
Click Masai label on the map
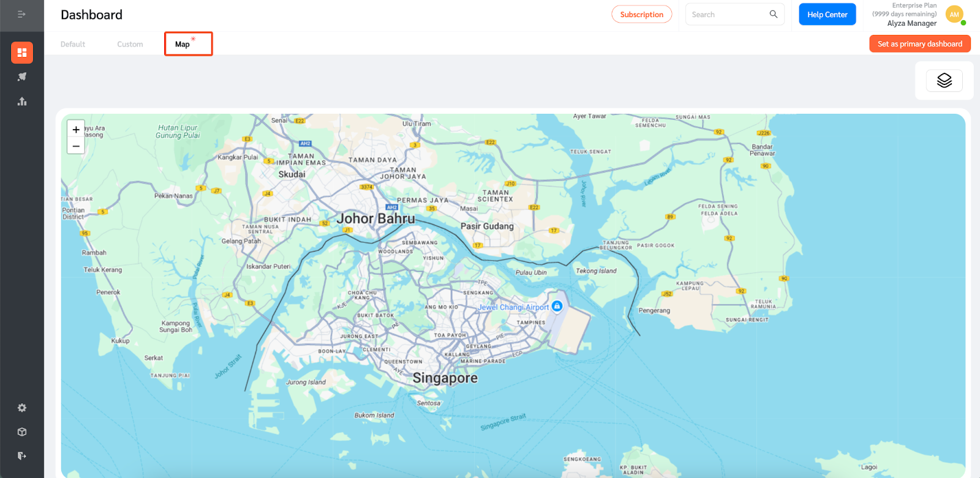(x=469, y=209)
